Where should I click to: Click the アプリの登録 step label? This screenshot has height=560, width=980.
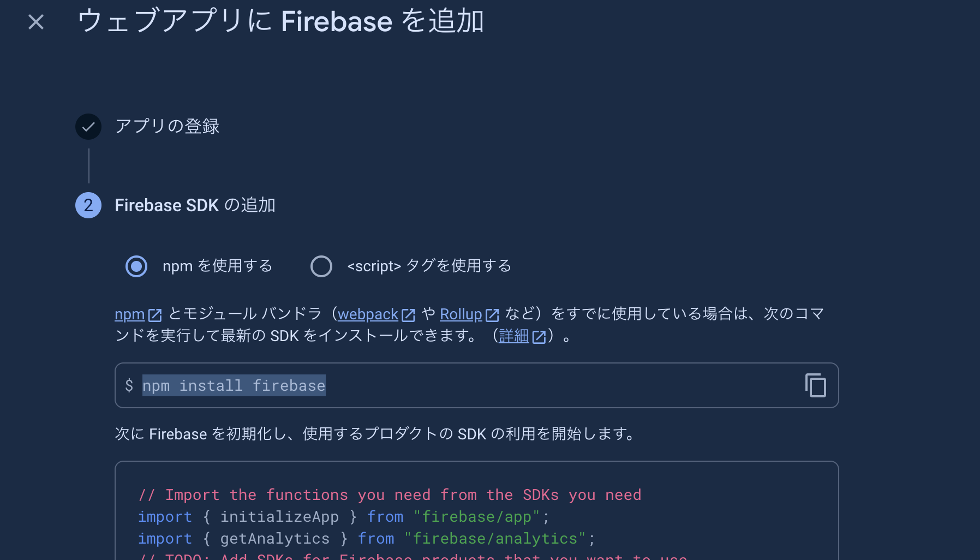tap(167, 126)
